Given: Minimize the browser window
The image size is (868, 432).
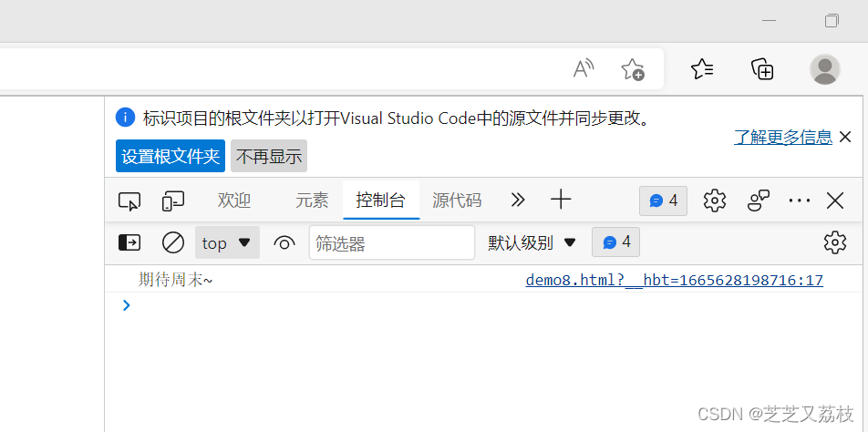Looking at the screenshot, I should [x=769, y=21].
